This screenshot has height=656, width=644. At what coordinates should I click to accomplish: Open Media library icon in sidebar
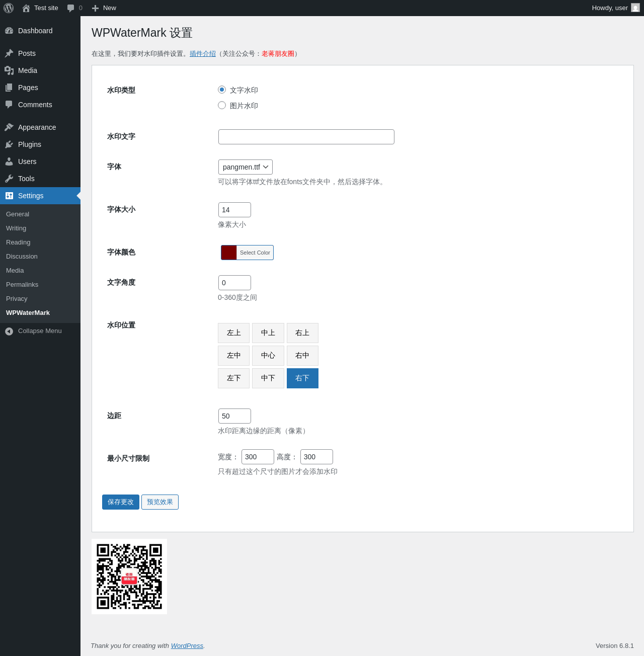pyautogui.click(x=9, y=70)
